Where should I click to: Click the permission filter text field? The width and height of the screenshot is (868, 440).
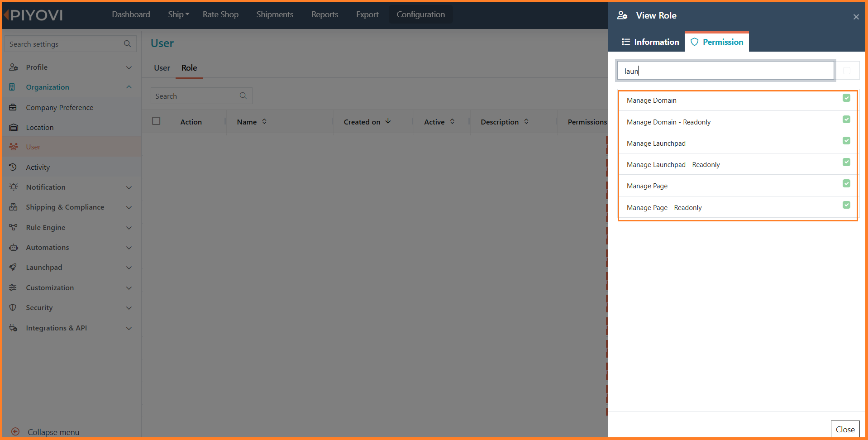tap(725, 71)
